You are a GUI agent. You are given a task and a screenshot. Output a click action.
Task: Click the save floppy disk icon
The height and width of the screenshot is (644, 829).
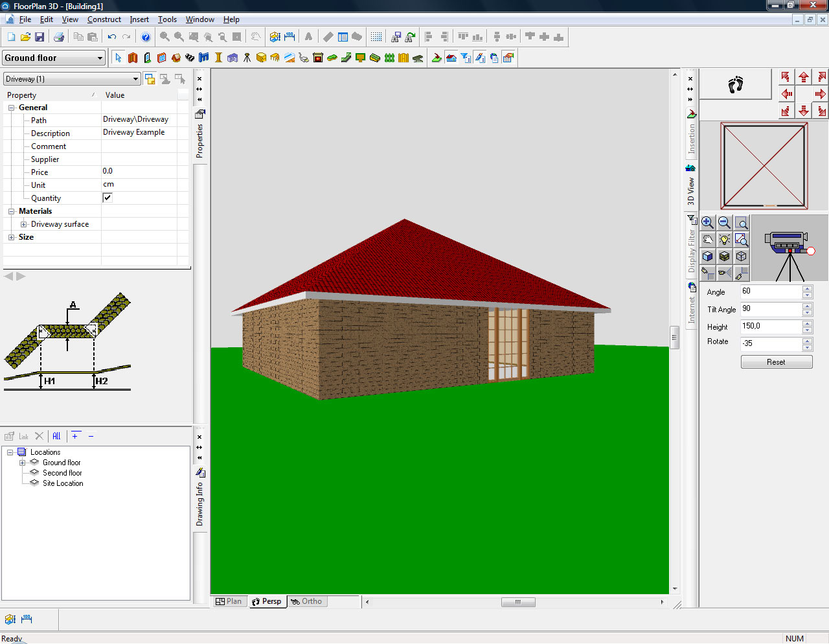40,37
